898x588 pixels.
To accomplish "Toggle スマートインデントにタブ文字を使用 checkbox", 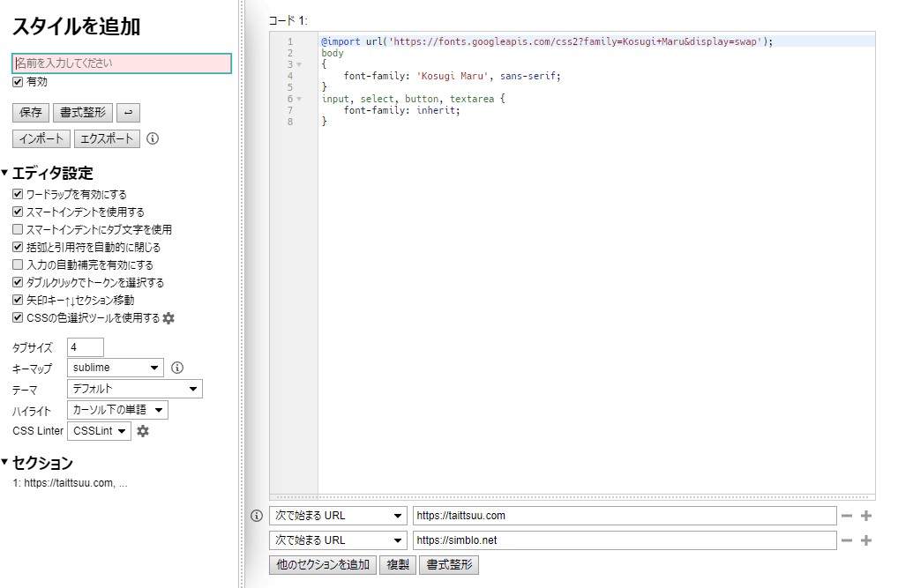I will tap(18, 230).
